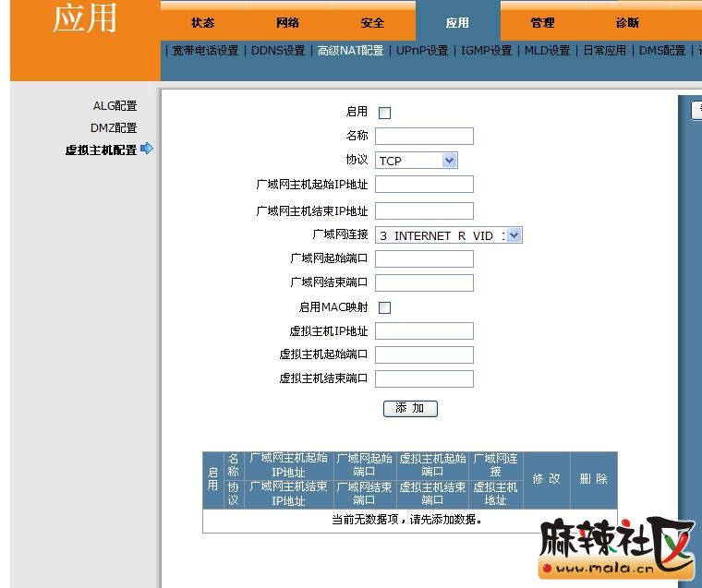This screenshot has height=588, width=702.
Task: Enable the 启用 checkbox
Action: (x=385, y=113)
